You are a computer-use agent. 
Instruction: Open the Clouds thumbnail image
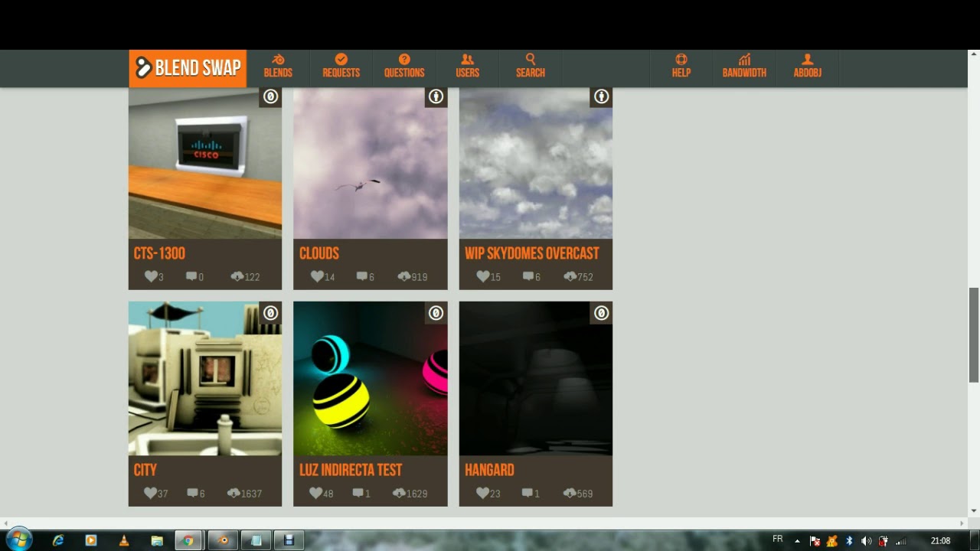(371, 163)
